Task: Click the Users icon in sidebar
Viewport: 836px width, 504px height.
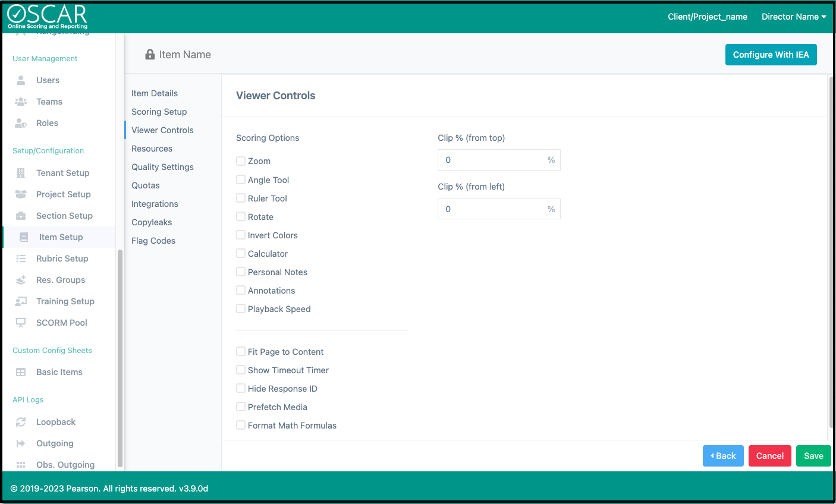Action: pyautogui.click(x=21, y=80)
